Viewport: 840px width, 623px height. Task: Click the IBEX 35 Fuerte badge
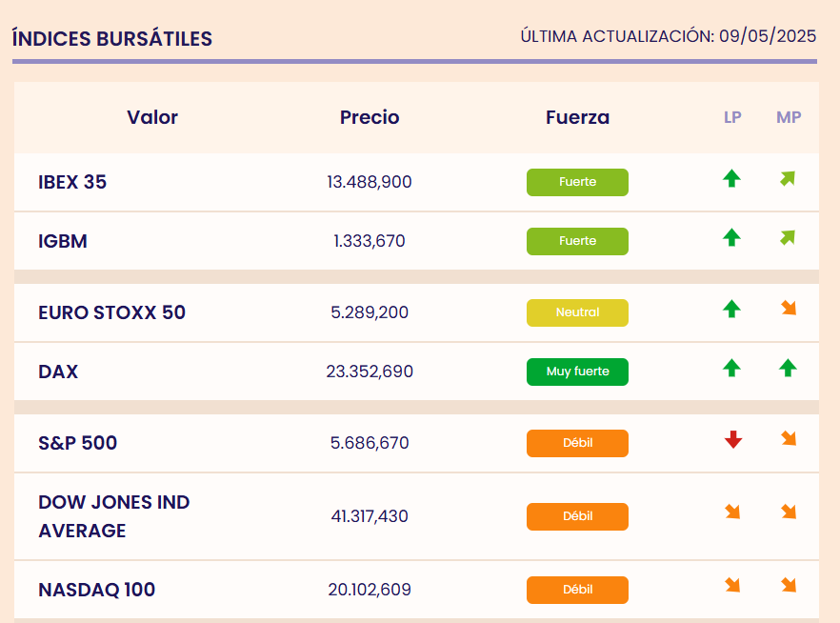[x=577, y=182]
